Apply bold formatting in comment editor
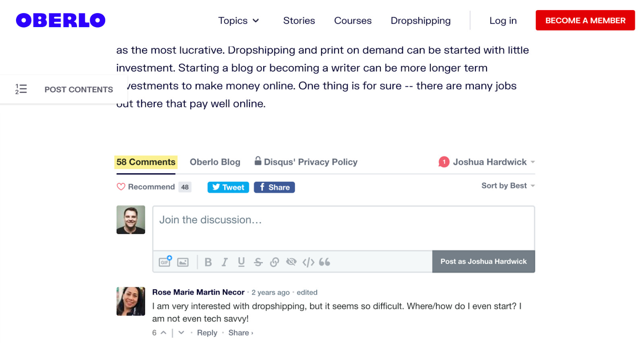Screen dimensions: 644x343 tap(208, 262)
